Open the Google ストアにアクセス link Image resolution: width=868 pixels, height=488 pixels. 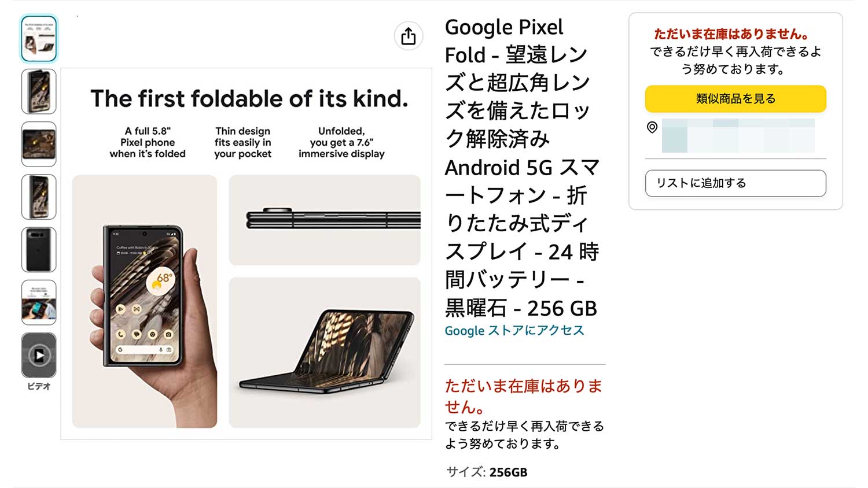coord(514,331)
